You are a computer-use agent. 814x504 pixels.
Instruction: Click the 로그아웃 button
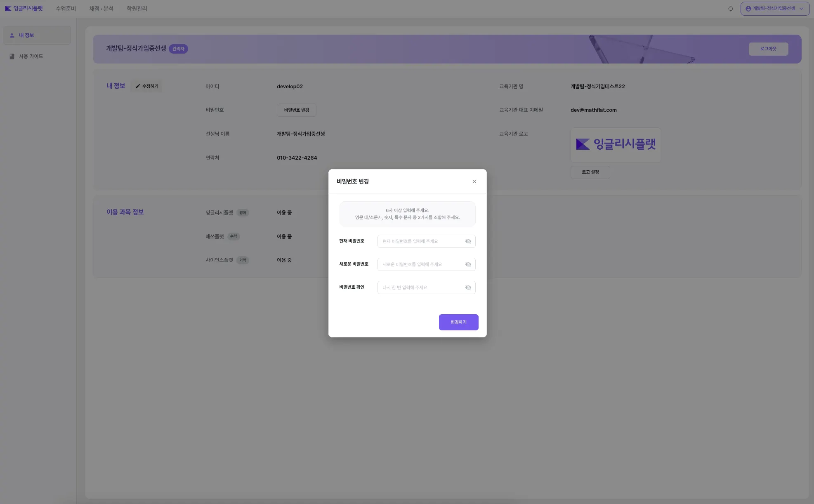click(768, 49)
